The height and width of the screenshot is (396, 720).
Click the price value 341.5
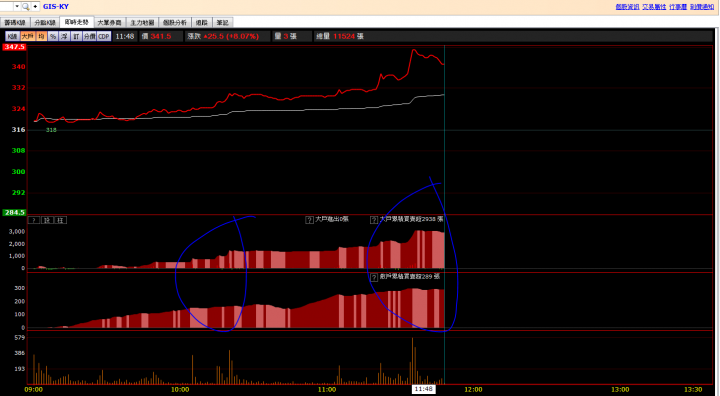pyautogui.click(x=161, y=36)
